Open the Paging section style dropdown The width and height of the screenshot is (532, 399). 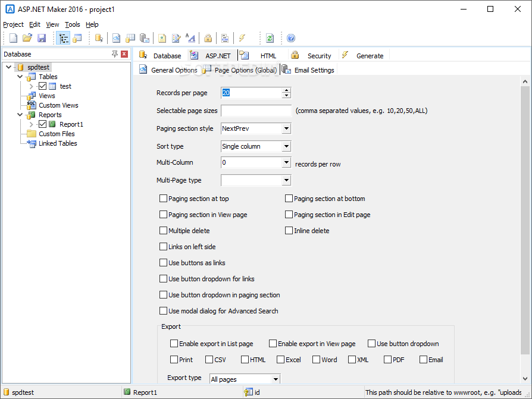tap(286, 128)
